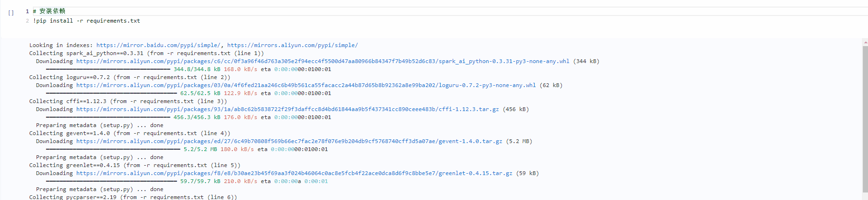Click line number 2 in the code cell
The height and width of the screenshot is (200, 868).
[27, 21]
